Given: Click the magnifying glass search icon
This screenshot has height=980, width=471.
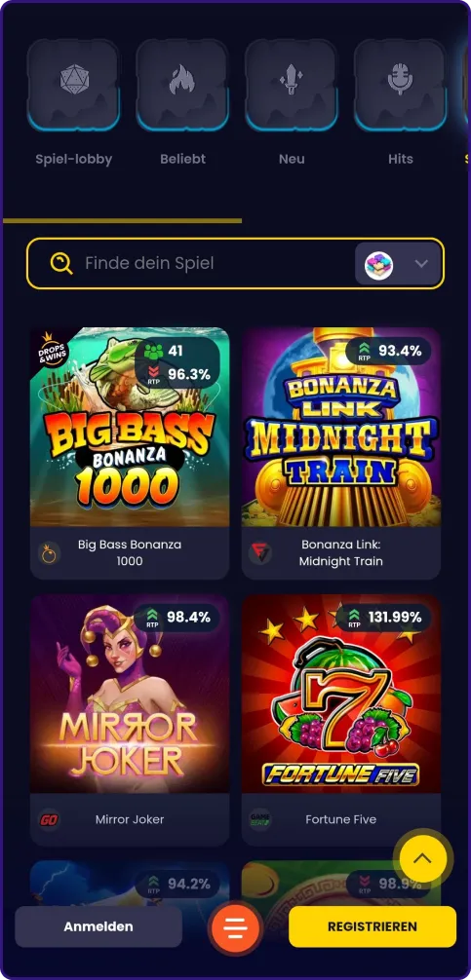Looking at the screenshot, I should click(61, 264).
